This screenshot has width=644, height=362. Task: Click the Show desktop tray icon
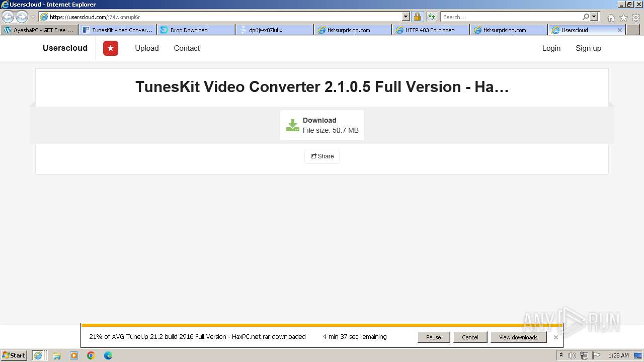[638, 355]
